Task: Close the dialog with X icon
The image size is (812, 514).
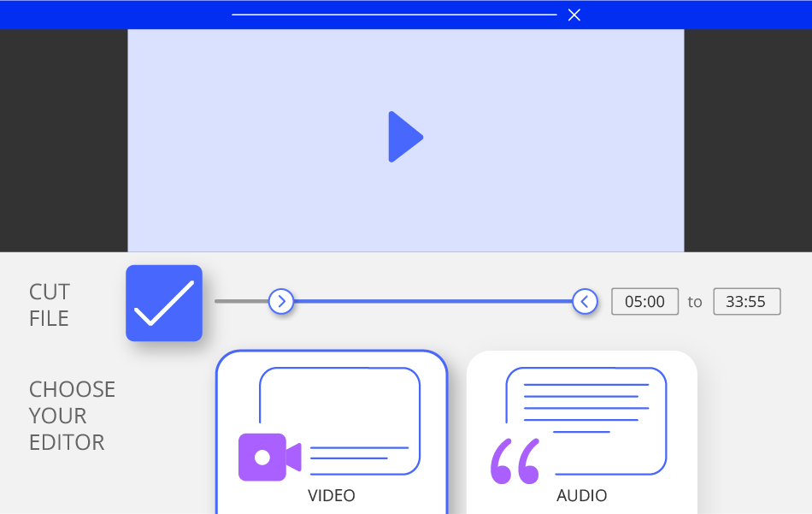Action: pos(574,15)
